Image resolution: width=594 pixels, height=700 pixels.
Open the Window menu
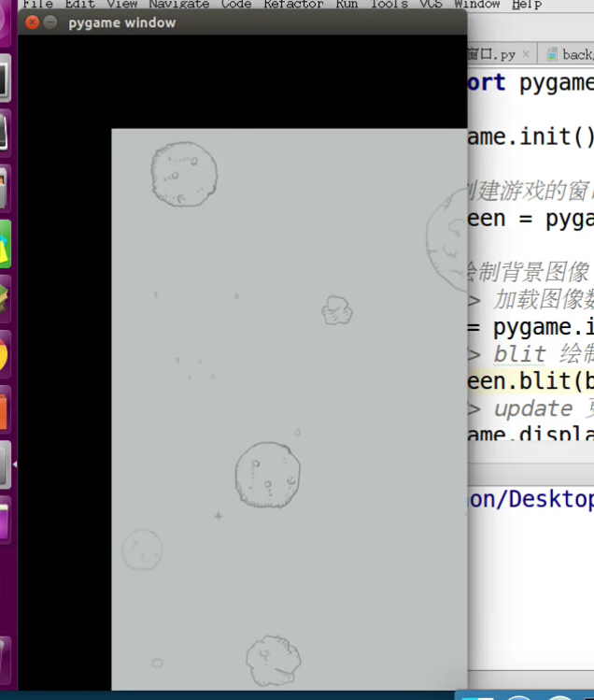click(476, 4)
